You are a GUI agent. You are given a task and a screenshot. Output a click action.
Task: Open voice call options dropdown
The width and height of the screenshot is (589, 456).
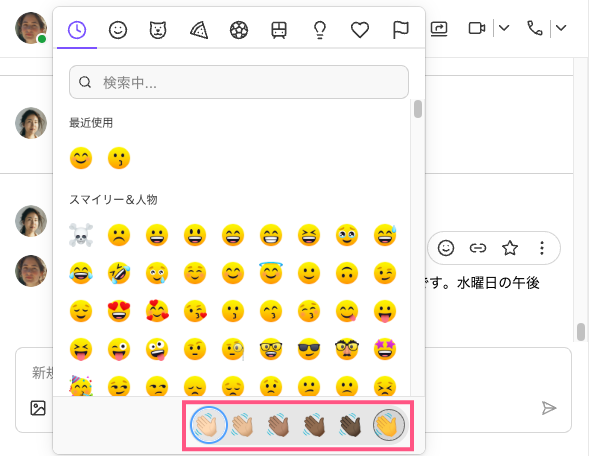tap(561, 28)
